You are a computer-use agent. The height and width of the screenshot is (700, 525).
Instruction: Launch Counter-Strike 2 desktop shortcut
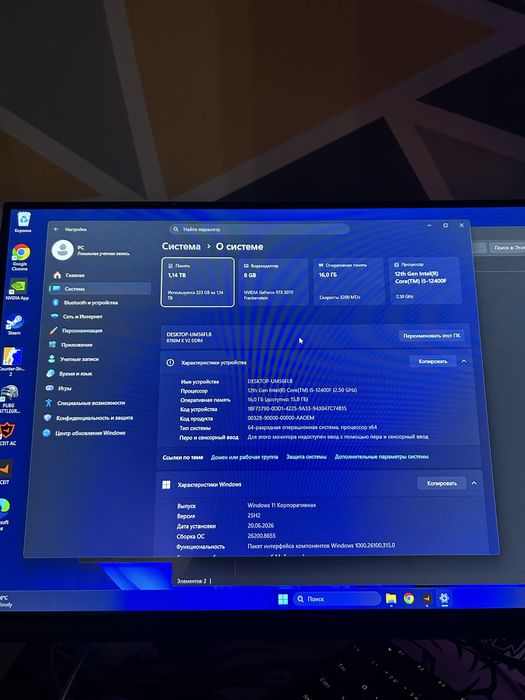coord(11,362)
